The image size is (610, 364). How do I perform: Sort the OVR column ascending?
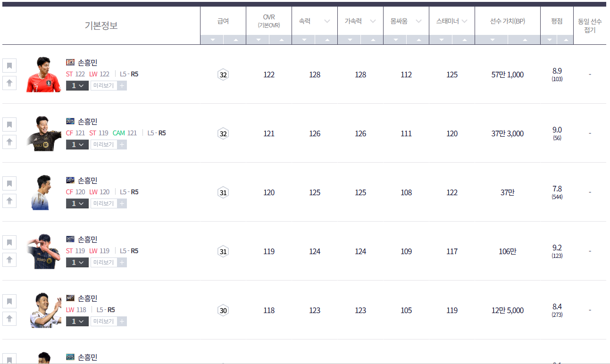(281, 40)
